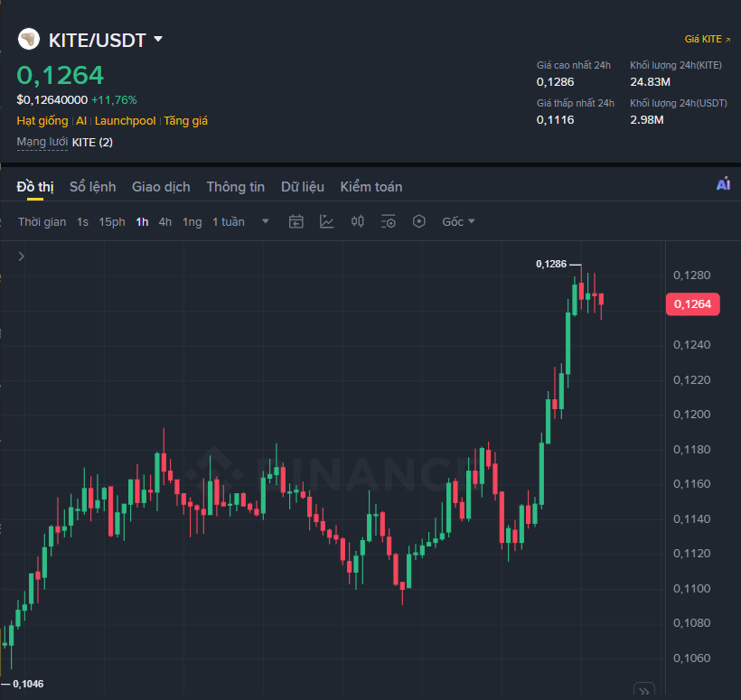Click the 0,1200 price axis label
This screenshot has height=700, width=741.
[x=692, y=415]
